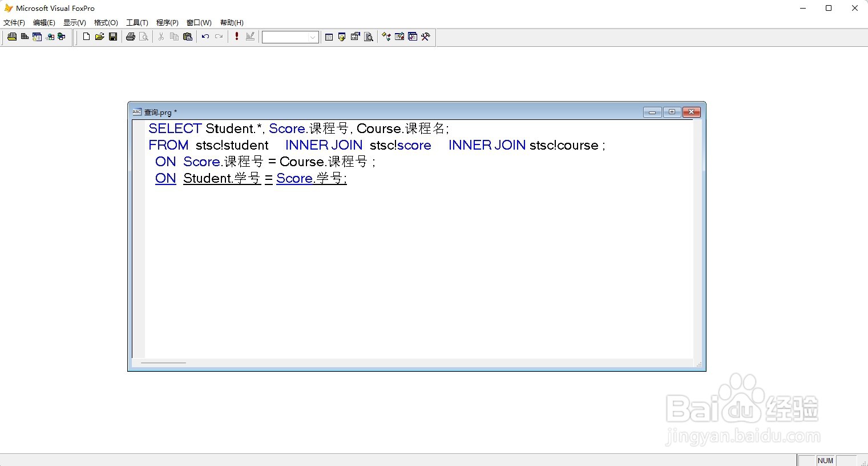Click the Copy icon

[174, 37]
